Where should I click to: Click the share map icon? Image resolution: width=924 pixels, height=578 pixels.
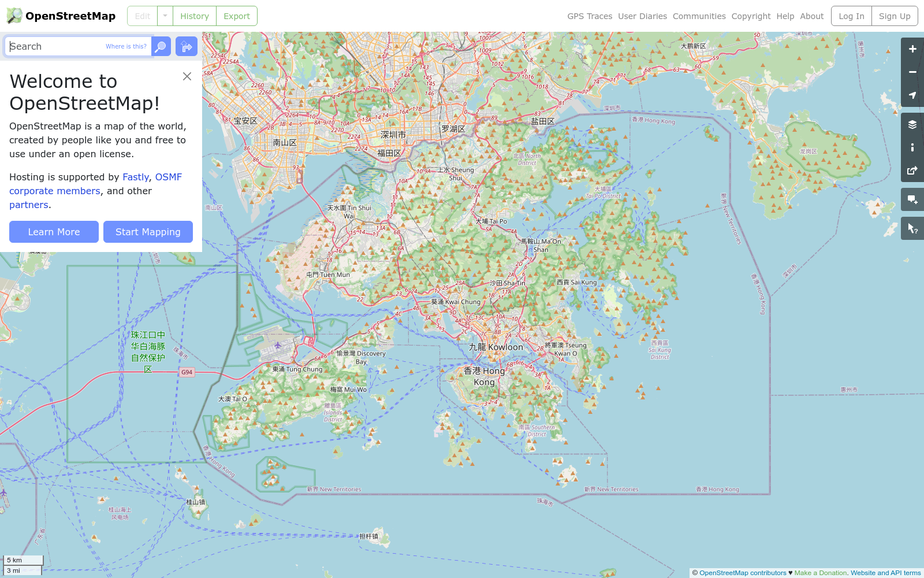coord(912,170)
